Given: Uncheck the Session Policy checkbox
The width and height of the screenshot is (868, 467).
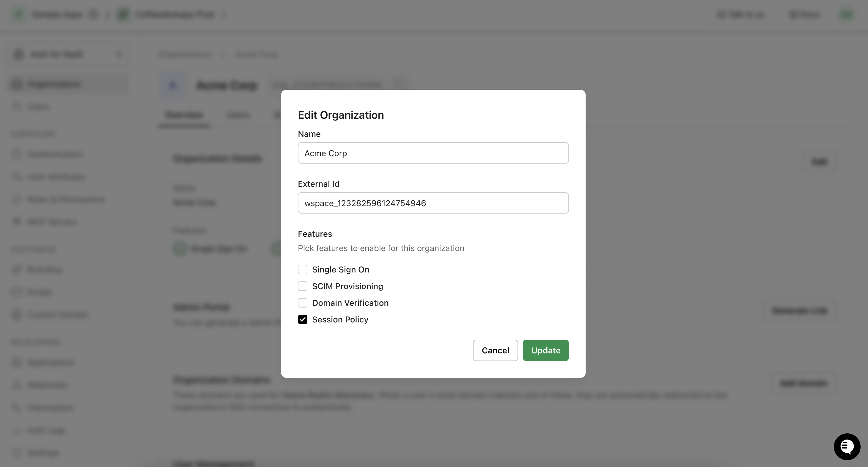Looking at the screenshot, I should 303,319.
